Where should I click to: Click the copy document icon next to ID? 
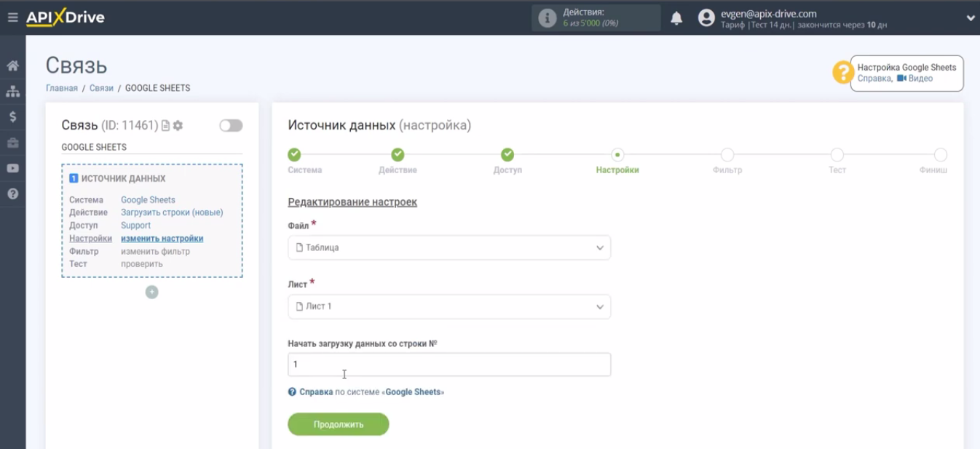[x=165, y=125]
